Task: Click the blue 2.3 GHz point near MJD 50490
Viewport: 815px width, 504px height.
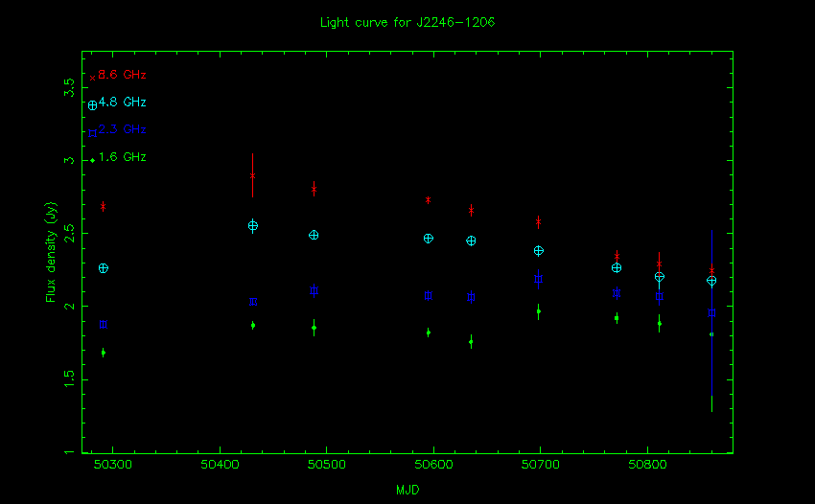Action: [314, 291]
